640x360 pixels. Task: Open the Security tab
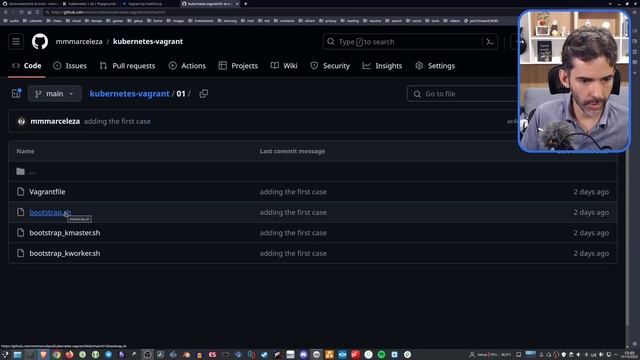click(330, 66)
